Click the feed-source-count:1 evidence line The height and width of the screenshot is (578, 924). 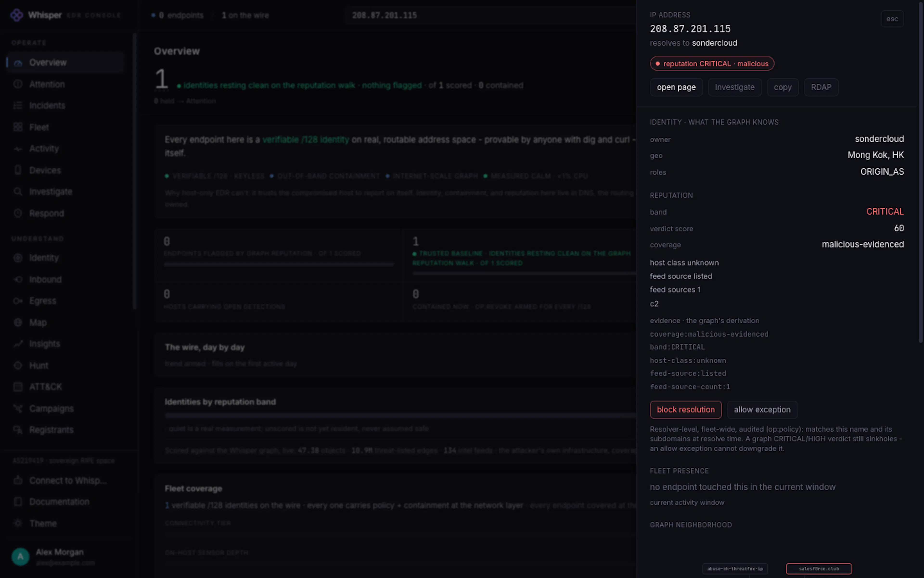pos(690,387)
